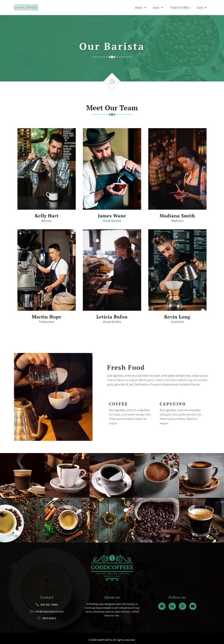
Task: Expand the Store dropdown menu
Action: [x=158, y=7]
